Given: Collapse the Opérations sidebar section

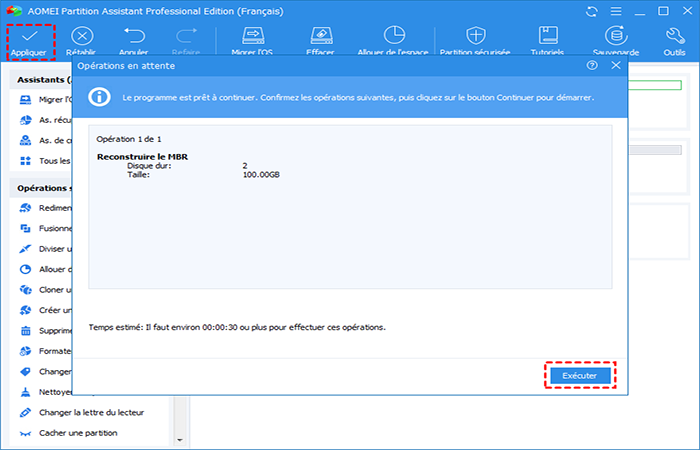Looking at the screenshot, I should pyautogui.click(x=40, y=187).
